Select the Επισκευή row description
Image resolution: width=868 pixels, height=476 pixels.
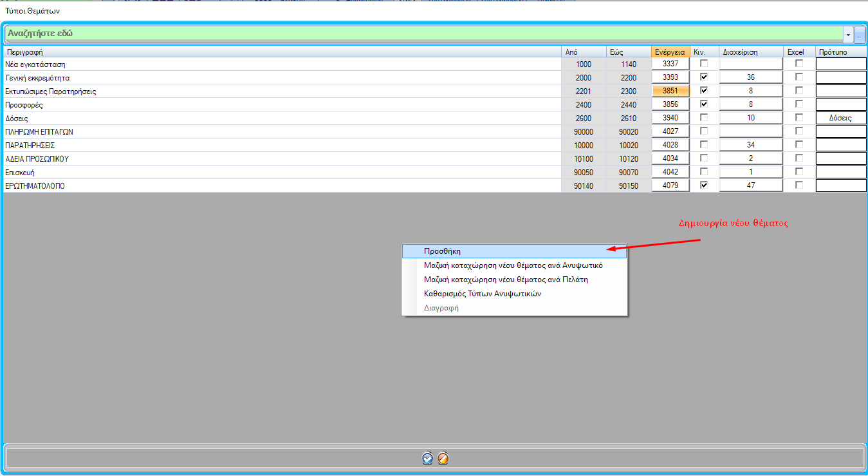coord(21,172)
